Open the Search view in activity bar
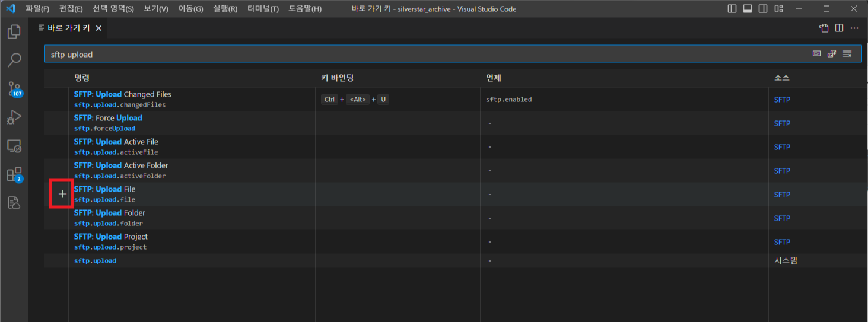This screenshot has width=868, height=322. click(x=14, y=60)
